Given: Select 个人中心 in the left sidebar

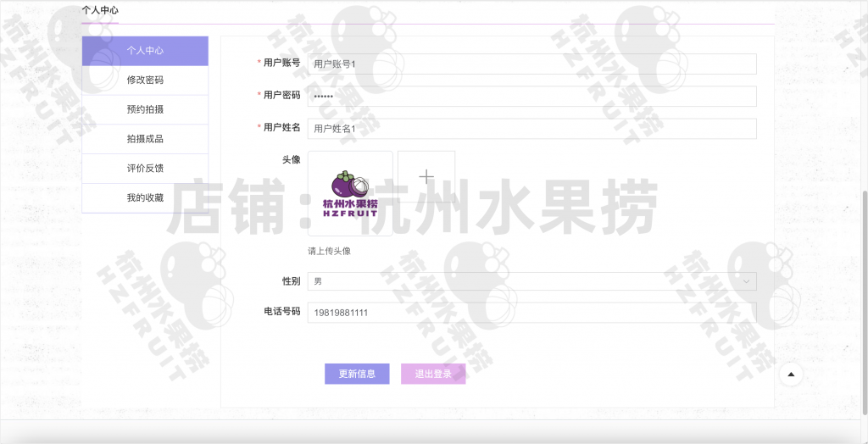Looking at the screenshot, I should click(145, 51).
